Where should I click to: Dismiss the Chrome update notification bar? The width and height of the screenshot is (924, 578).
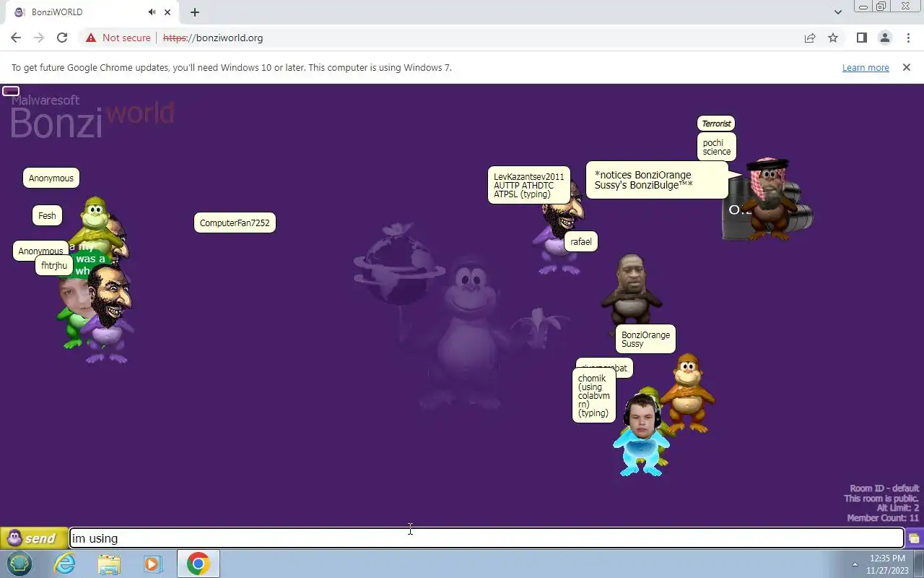pos(907,67)
